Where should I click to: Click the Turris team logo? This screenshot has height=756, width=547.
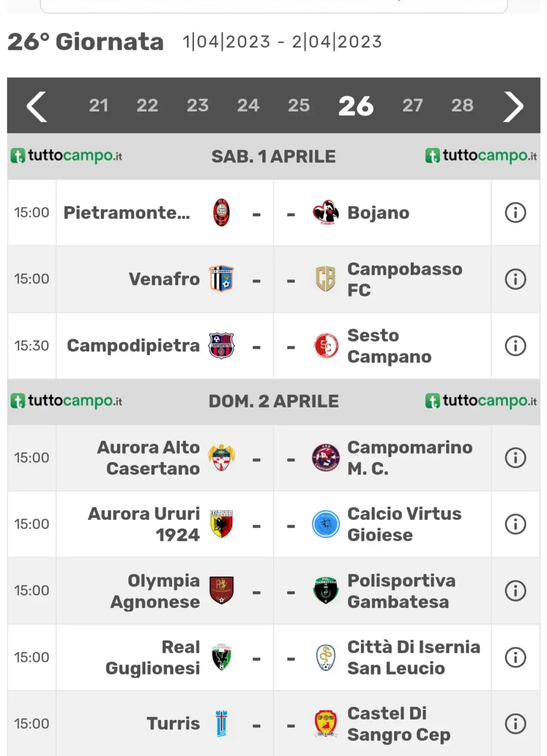[x=221, y=724]
